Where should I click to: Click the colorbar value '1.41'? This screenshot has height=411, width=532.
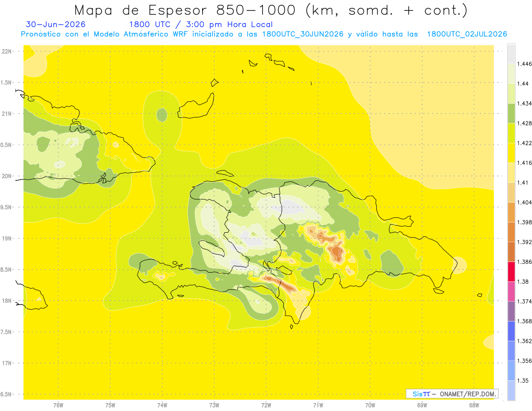[x=524, y=183]
